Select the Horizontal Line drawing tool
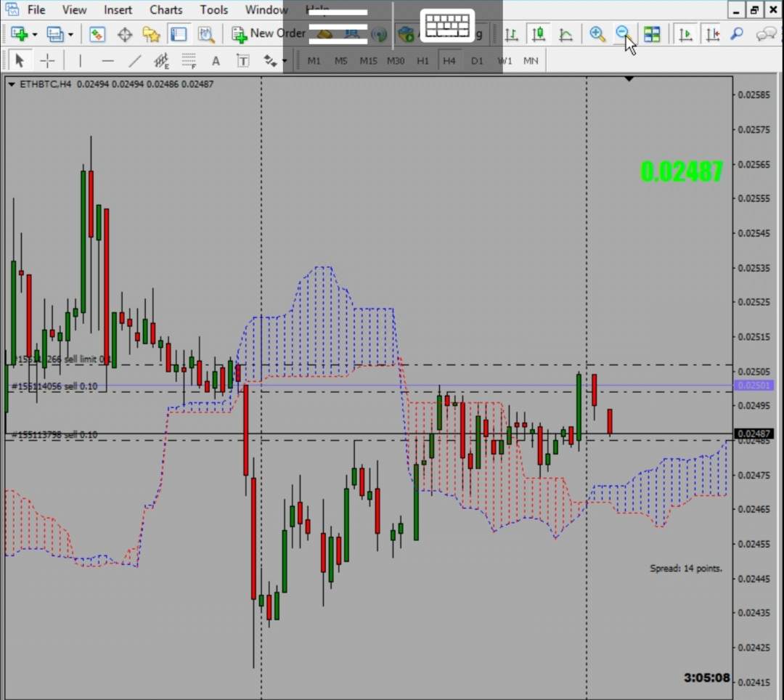Screen dimensions: 784x700 pos(107,61)
